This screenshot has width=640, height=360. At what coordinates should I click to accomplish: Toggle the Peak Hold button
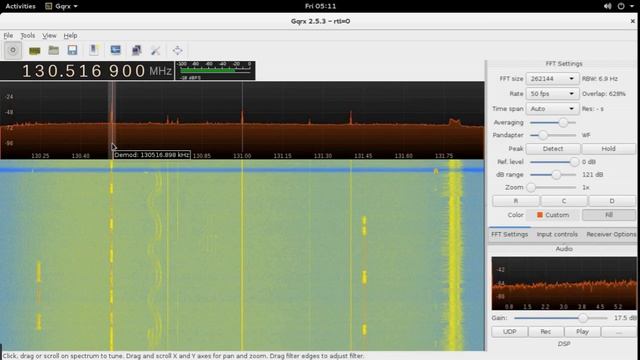pyautogui.click(x=608, y=149)
